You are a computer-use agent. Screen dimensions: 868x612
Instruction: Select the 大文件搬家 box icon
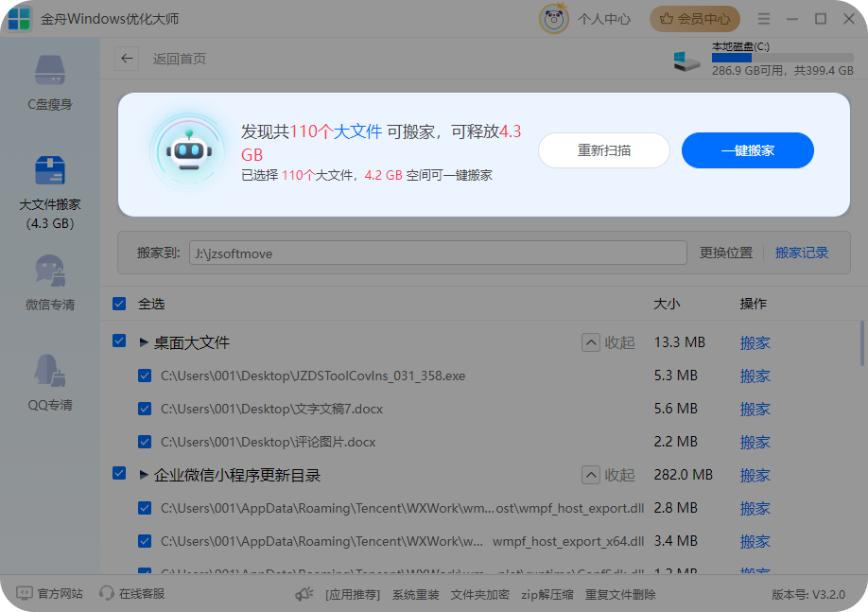(50, 170)
